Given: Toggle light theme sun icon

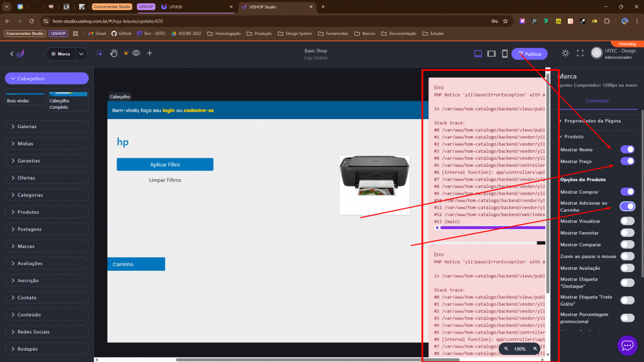Looking at the screenshot, I should point(565,53).
